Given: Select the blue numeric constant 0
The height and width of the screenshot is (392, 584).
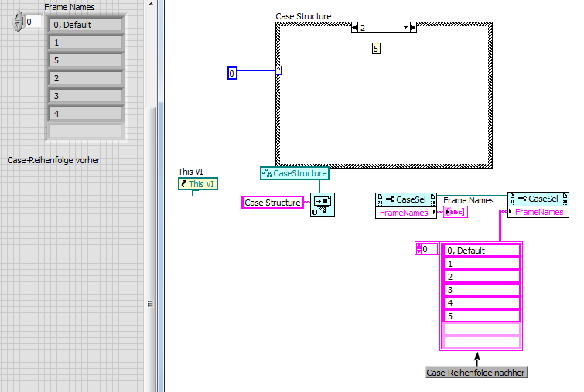Looking at the screenshot, I should (232, 73).
